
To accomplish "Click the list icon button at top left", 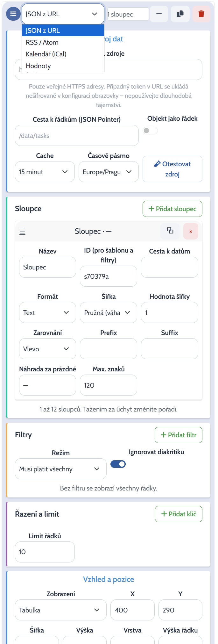I will pos(13,14).
